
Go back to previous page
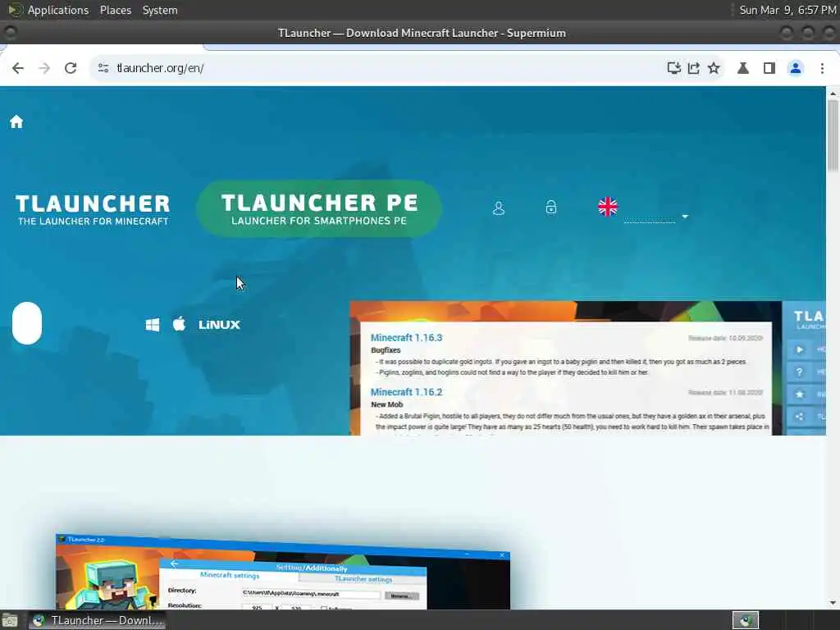tap(18, 68)
